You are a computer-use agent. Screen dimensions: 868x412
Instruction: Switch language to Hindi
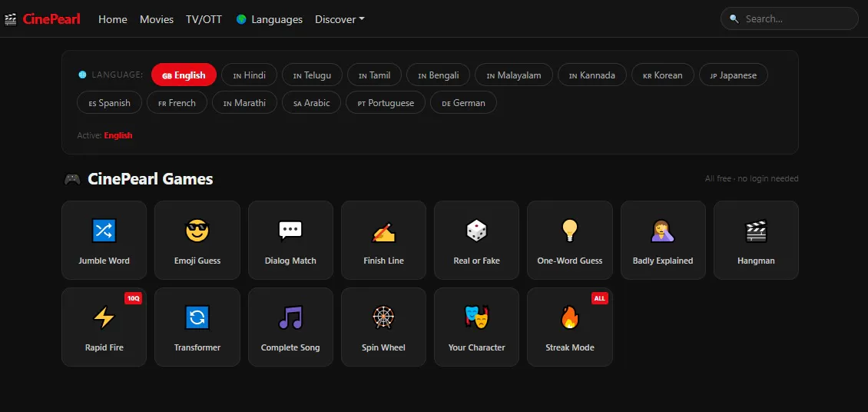point(249,75)
